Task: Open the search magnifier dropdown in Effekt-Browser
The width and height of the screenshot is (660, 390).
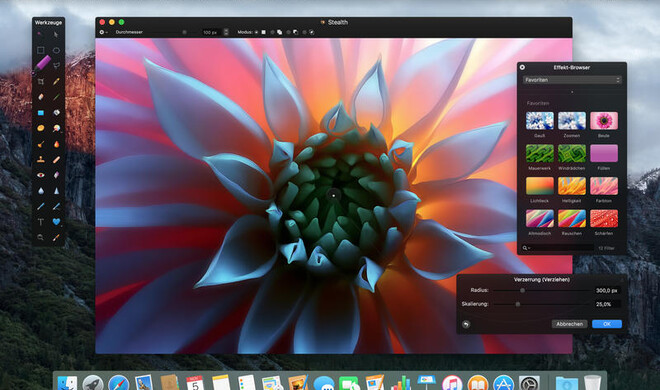Action: (x=526, y=248)
